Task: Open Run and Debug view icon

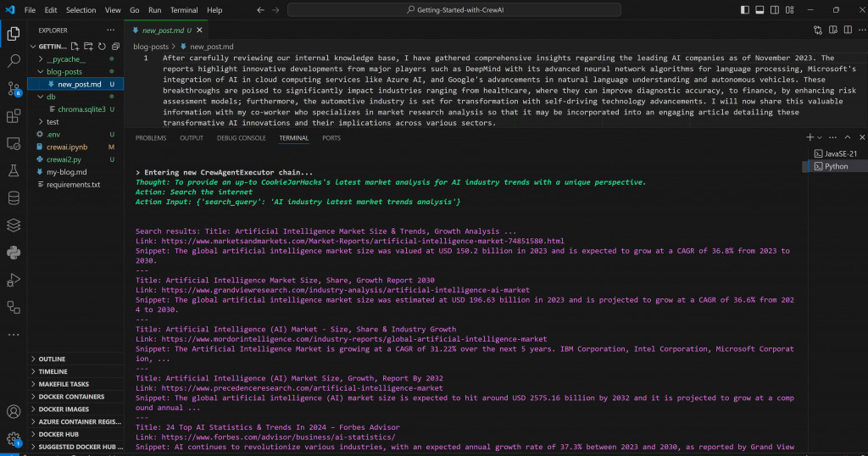Action: [14, 280]
